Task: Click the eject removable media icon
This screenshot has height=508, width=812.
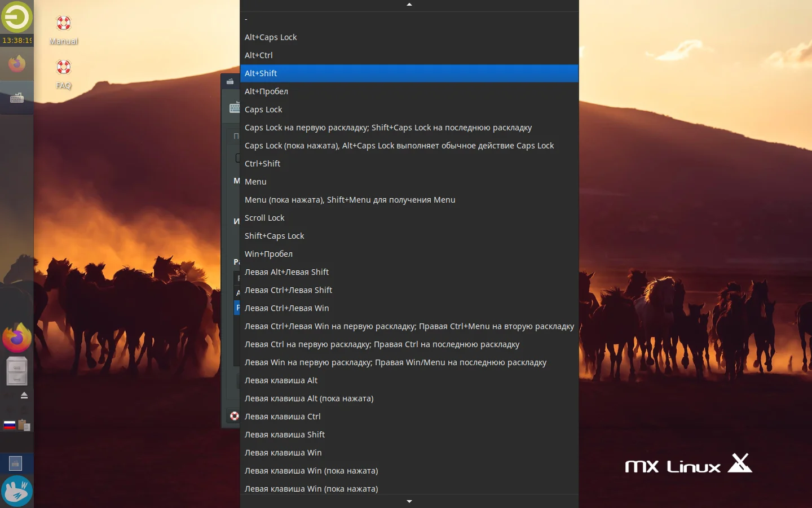Action: tap(24, 395)
